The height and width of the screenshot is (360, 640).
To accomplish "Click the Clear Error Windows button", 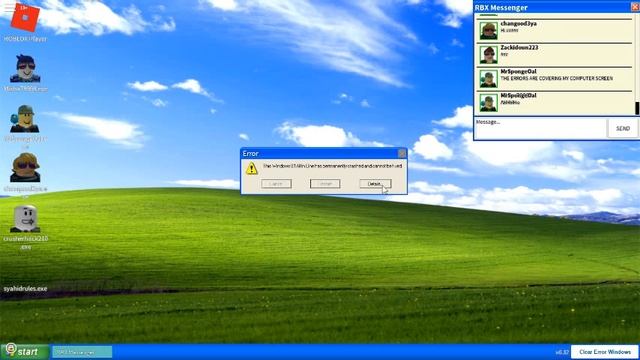I will click(605, 352).
